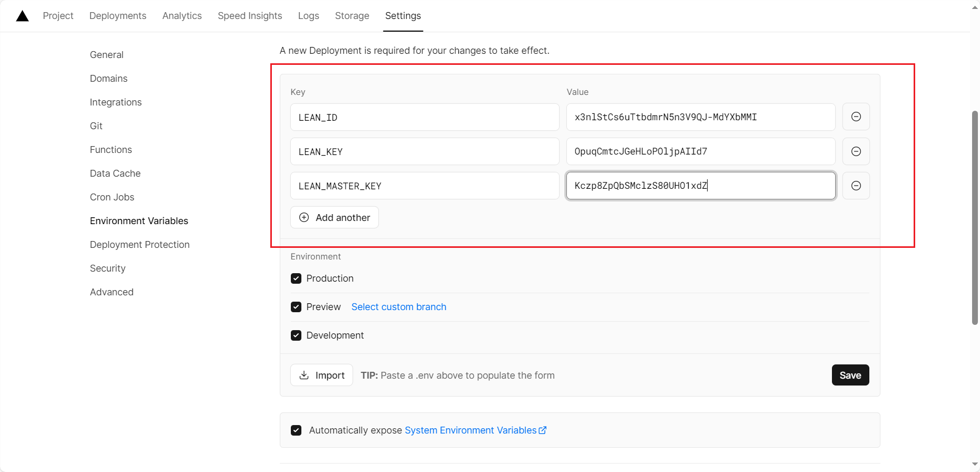
Task: Import a .env file
Action: pyautogui.click(x=321, y=375)
